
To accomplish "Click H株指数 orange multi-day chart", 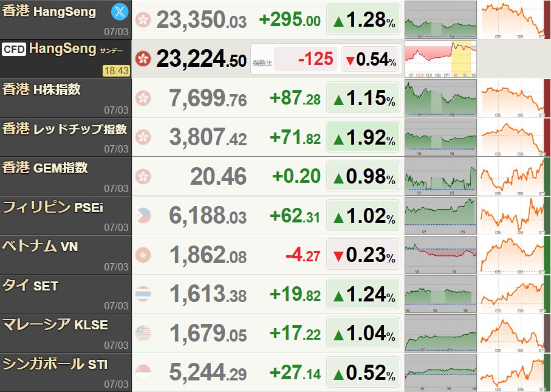I will pos(515,98).
